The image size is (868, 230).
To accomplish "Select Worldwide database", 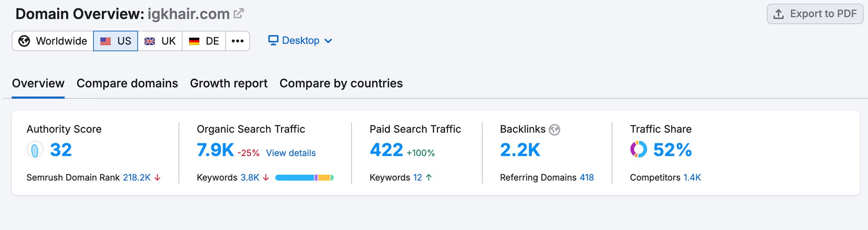I will pos(53,41).
